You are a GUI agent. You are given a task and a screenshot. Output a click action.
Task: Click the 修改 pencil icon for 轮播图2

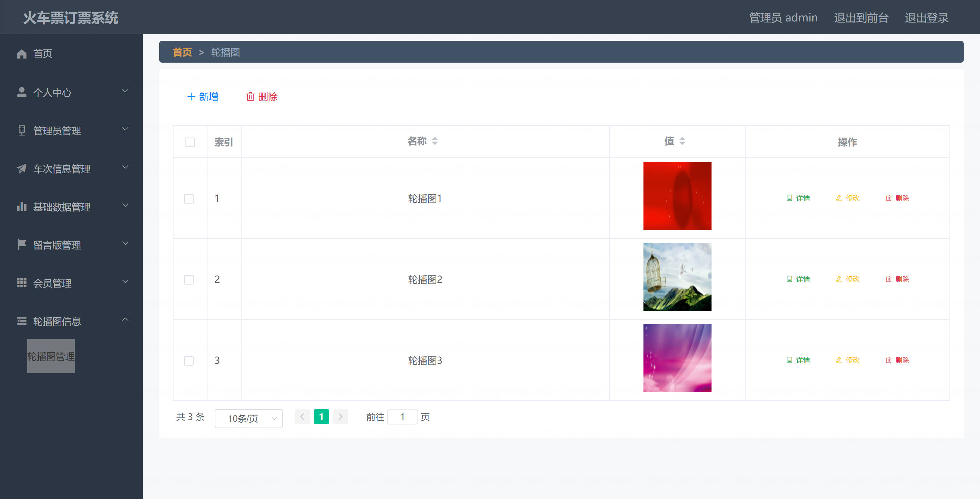click(839, 279)
